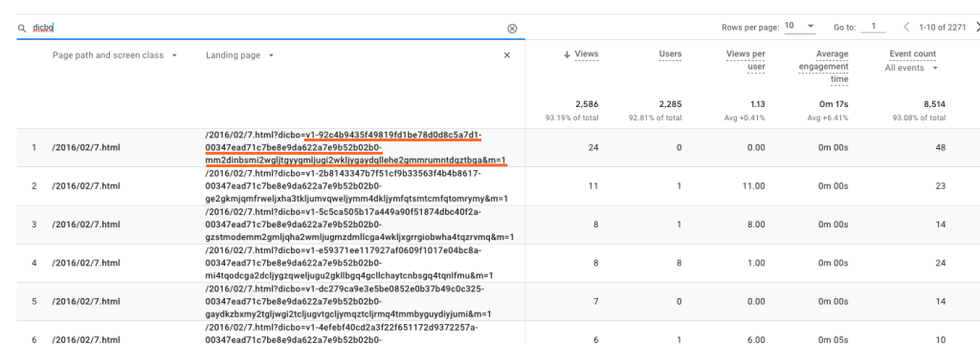Sort by the Views column descending arrow
The image size is (980, 345).
click(567, 54)
